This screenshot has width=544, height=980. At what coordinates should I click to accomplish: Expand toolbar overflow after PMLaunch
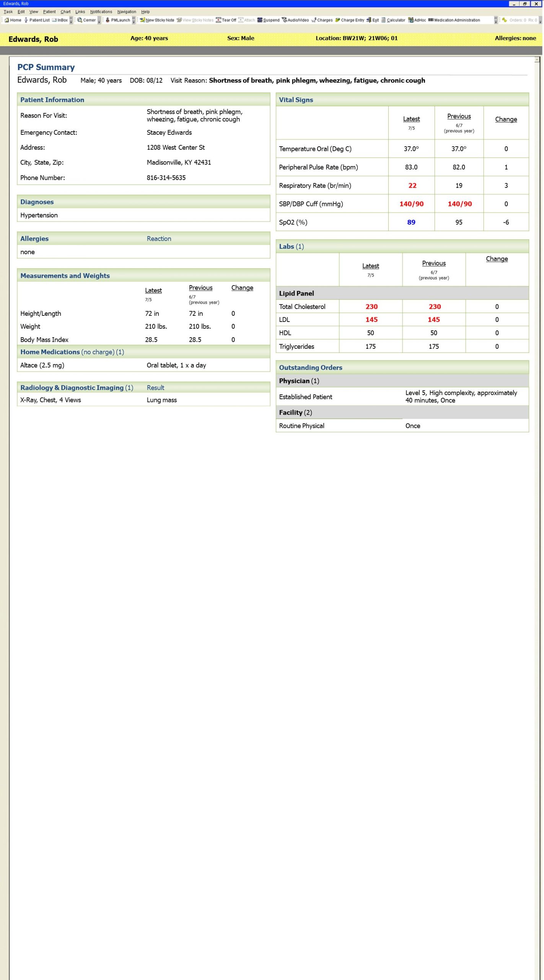(134, 20)
